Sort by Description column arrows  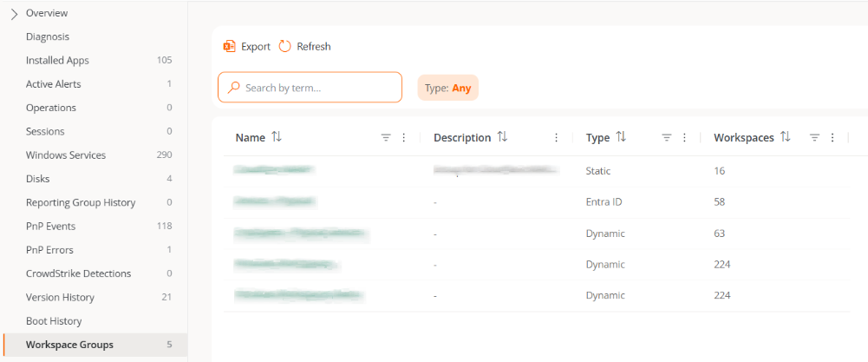(x=502, y=137)
